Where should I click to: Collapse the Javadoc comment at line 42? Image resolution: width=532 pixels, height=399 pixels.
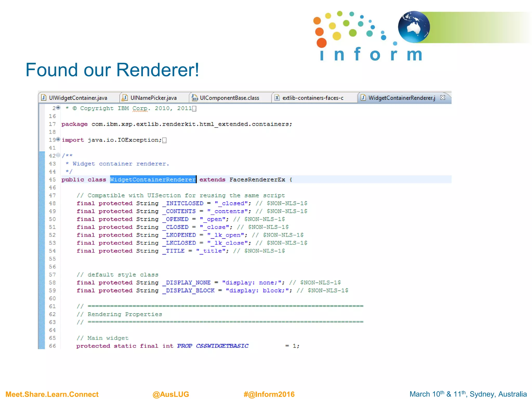click(x=58, y=155)
